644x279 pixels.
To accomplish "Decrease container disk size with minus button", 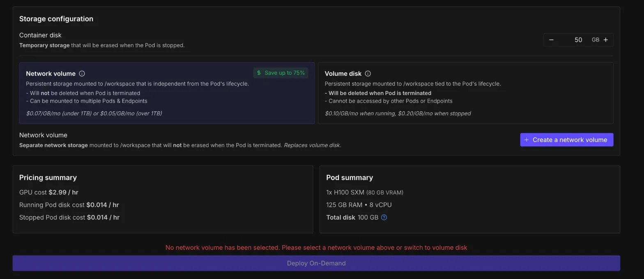I will [551, 40].
